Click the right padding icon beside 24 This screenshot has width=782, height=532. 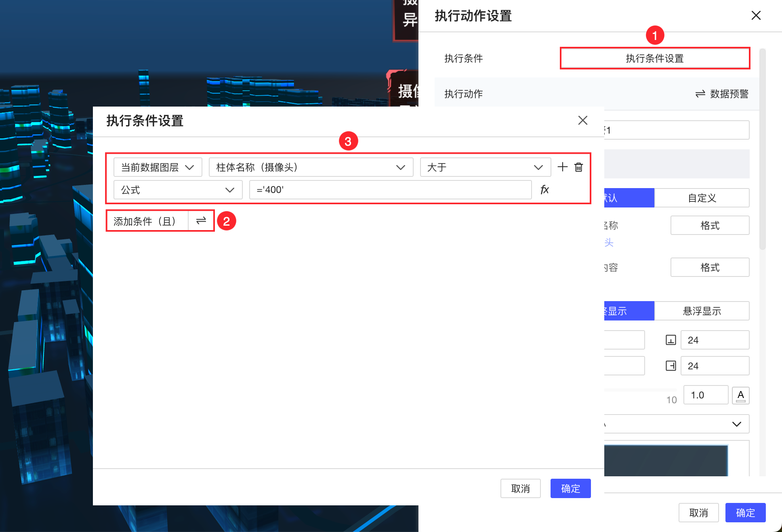tap(671, 366)
